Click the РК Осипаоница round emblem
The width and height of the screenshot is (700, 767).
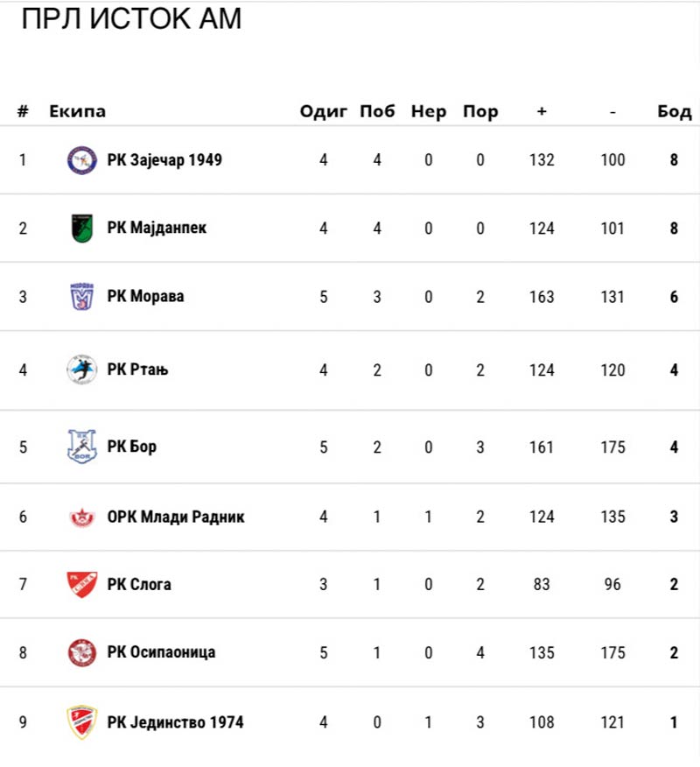(82, 652)
